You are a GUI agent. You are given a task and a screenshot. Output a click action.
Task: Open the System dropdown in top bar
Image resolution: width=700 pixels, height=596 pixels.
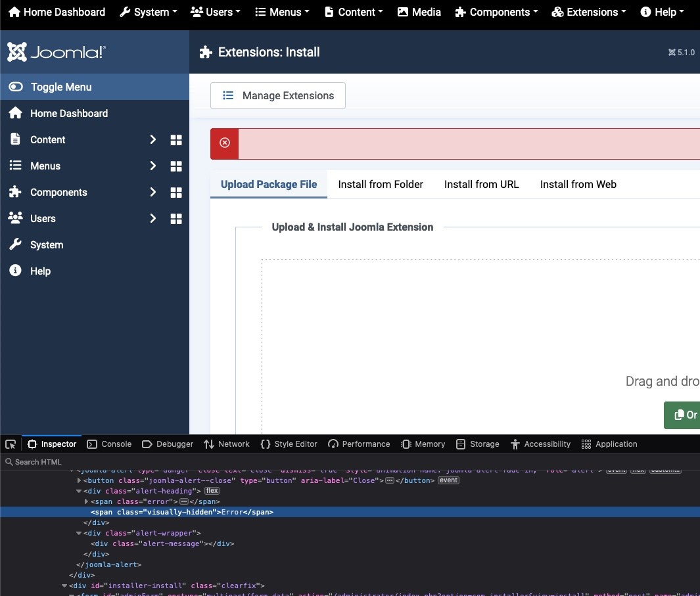click(149, 12)
